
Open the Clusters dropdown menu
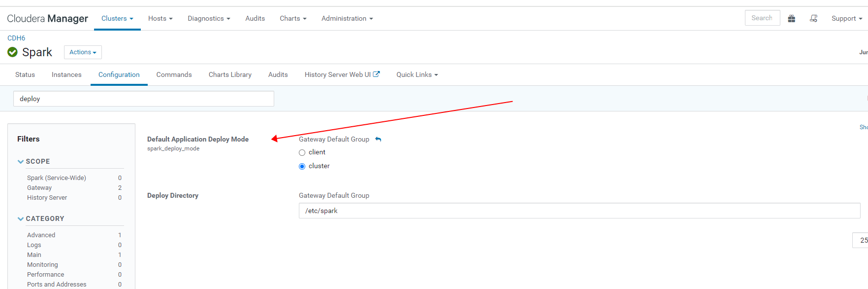117,18
